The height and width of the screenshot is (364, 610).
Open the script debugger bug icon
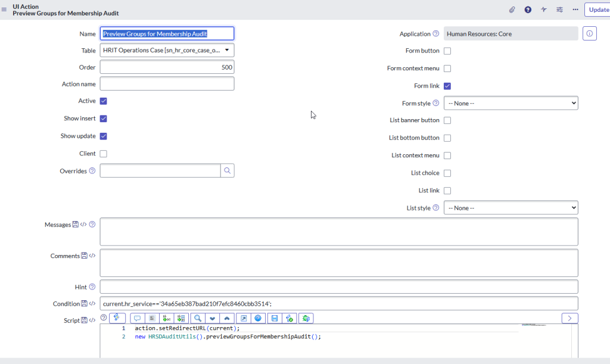[306, 318]
